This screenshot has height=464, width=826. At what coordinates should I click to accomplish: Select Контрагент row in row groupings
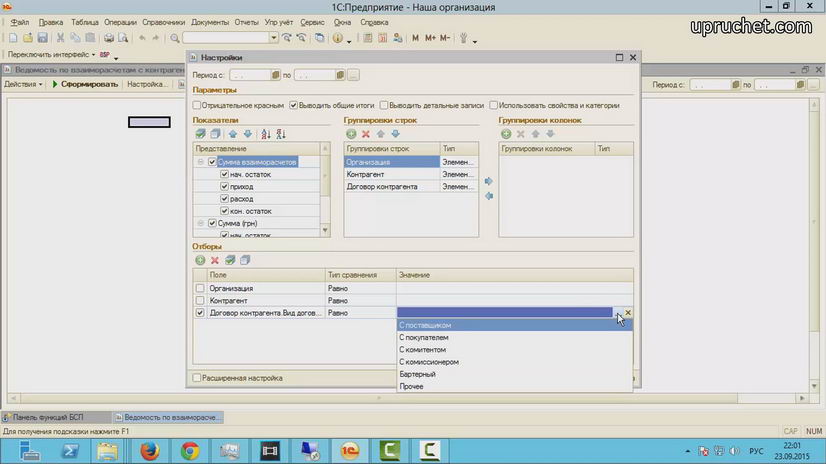411,174
